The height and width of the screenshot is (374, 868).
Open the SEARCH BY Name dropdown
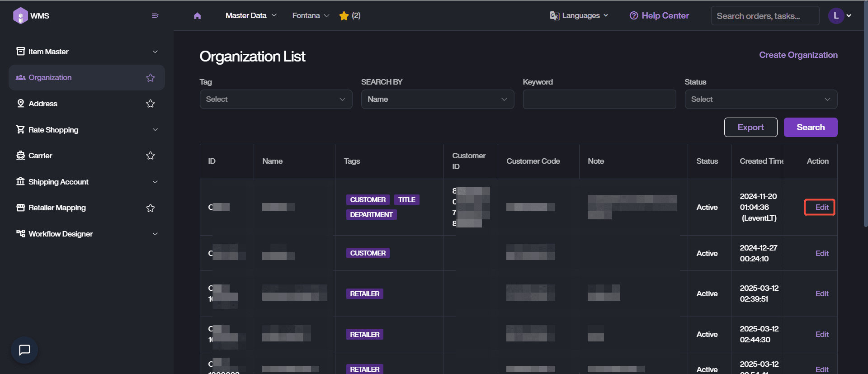tap(437, 99)
